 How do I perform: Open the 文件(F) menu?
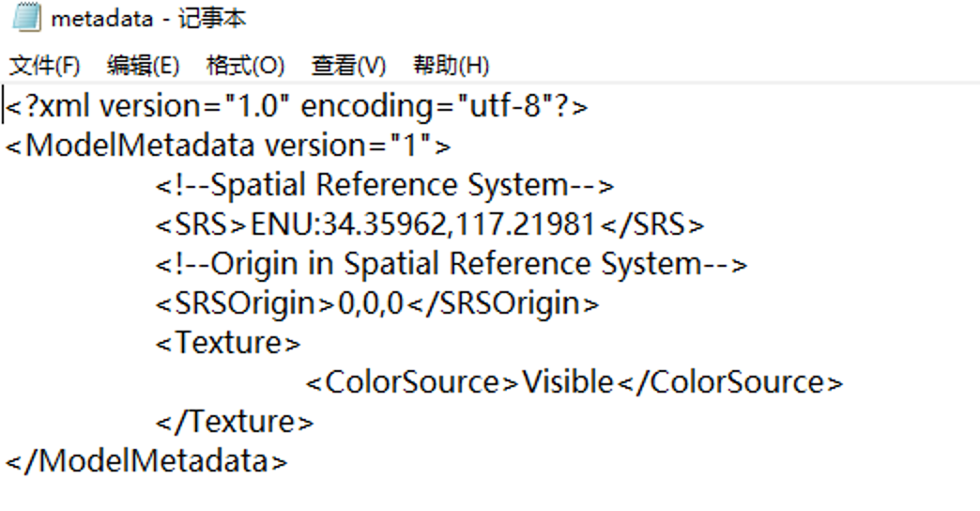pos(45,65)
